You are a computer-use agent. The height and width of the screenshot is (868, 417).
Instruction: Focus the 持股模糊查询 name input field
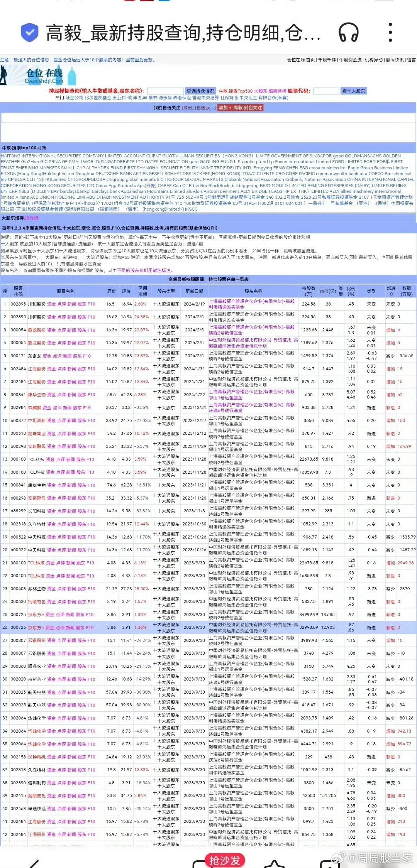point(165,91)
